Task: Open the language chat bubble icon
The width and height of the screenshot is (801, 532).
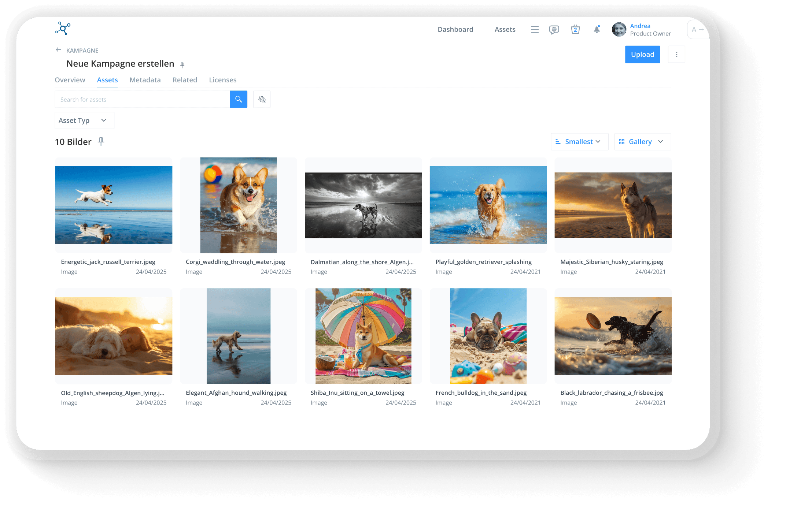Action: (x=554, y=29)
